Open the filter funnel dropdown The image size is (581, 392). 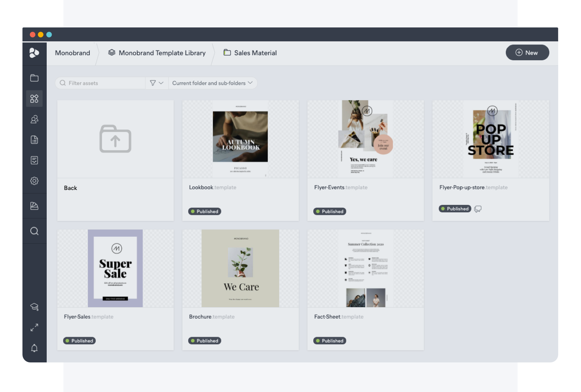tap(156, 83)
